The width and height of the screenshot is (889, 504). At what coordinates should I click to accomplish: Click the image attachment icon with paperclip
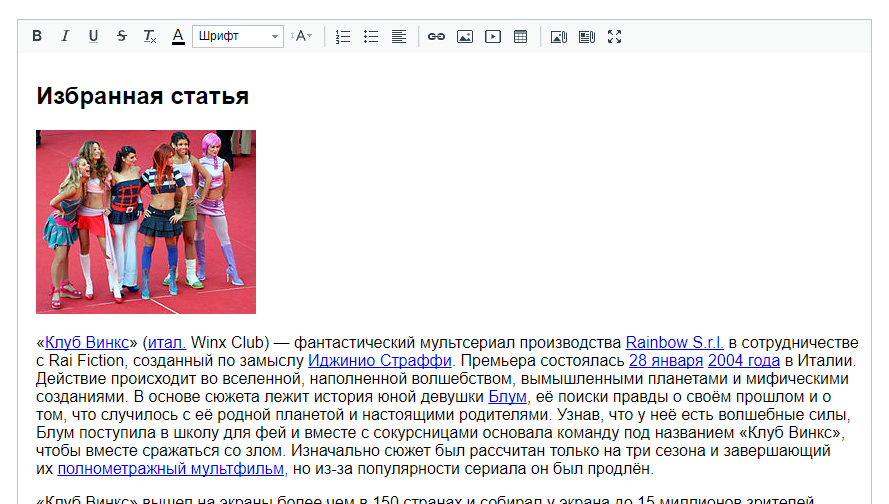click(x=558, y=37)
